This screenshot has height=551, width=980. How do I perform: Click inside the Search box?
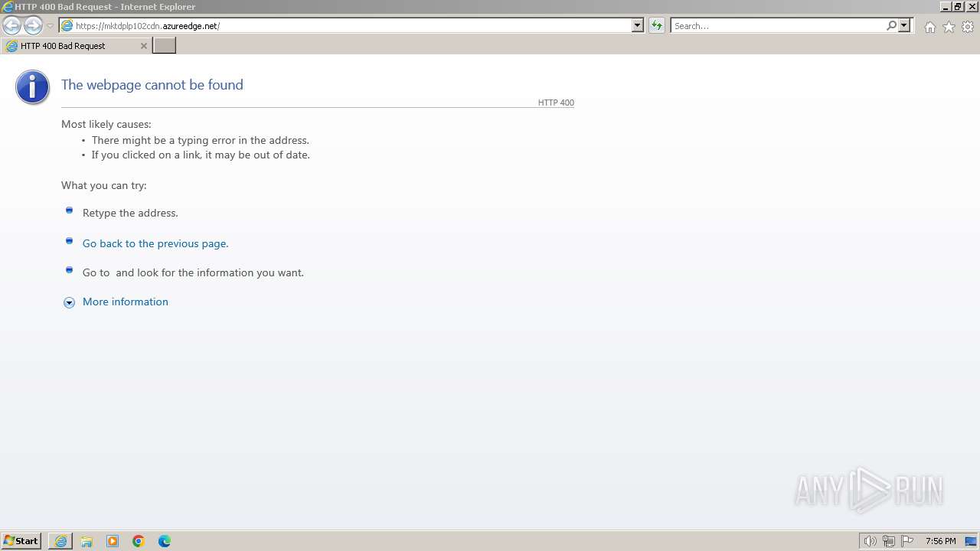[777, 26]
